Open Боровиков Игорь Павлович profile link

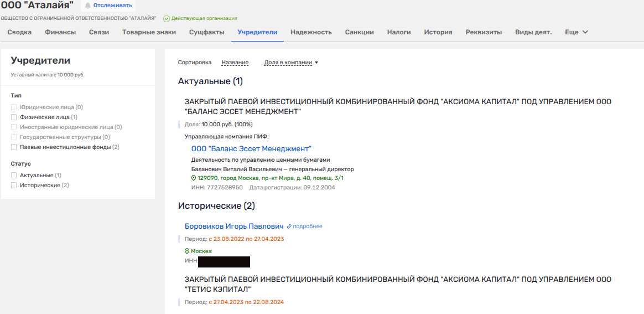pyautogui.click(x=234, y=226)
